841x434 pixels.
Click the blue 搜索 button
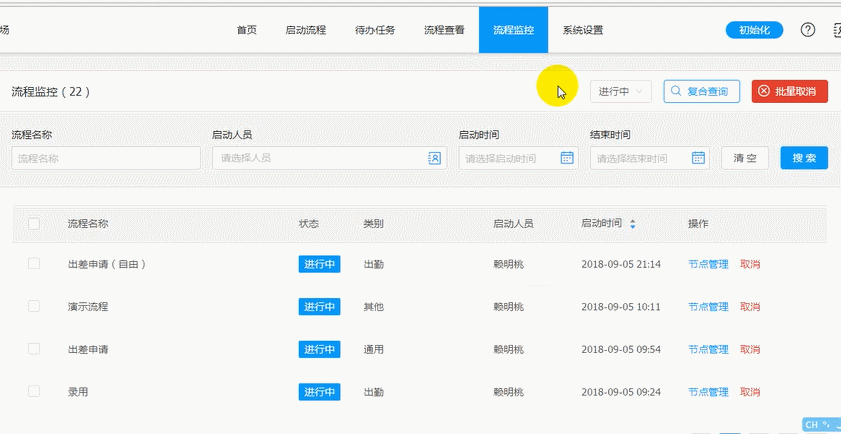tap(804, 158)
